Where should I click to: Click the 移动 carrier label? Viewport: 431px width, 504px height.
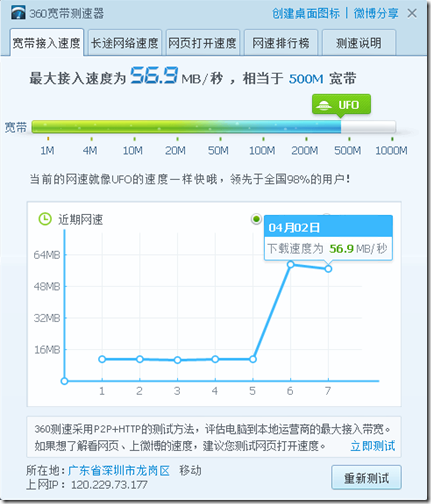pyautogui.click(x=190, y=470)
